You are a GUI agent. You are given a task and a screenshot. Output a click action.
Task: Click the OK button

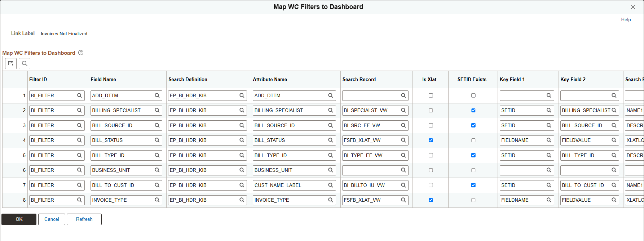pyautogui.click(x=19, y=219)
